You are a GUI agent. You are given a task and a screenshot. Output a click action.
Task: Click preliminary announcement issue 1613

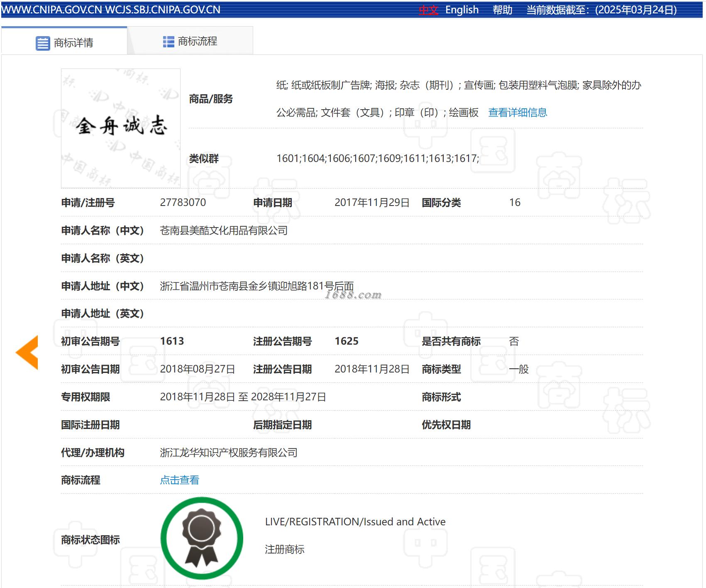point(172,341)
